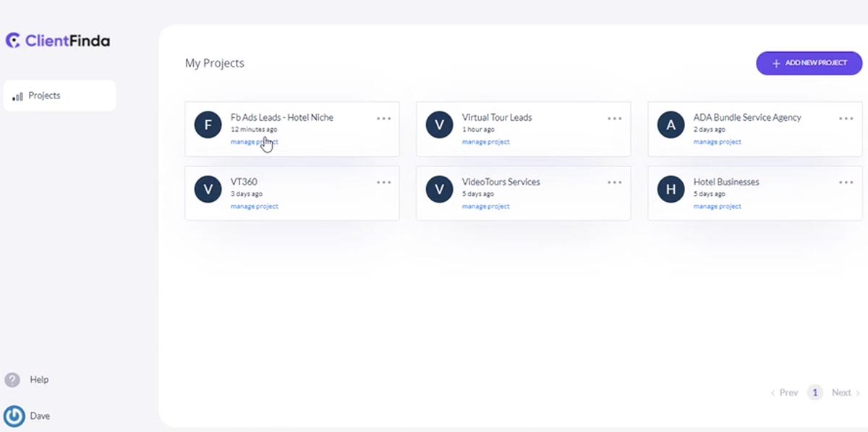
Task: Open the Dave account entry
Action: coord(40,416)
